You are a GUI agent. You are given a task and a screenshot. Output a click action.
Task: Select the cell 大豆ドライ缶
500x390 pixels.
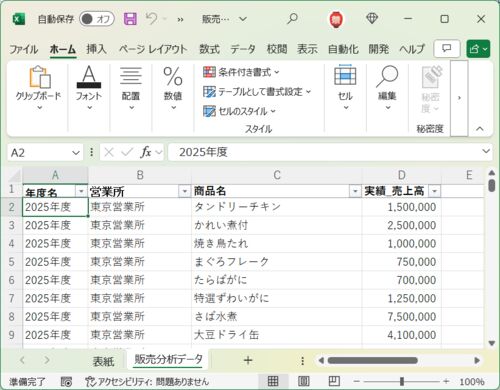(277, 335)
